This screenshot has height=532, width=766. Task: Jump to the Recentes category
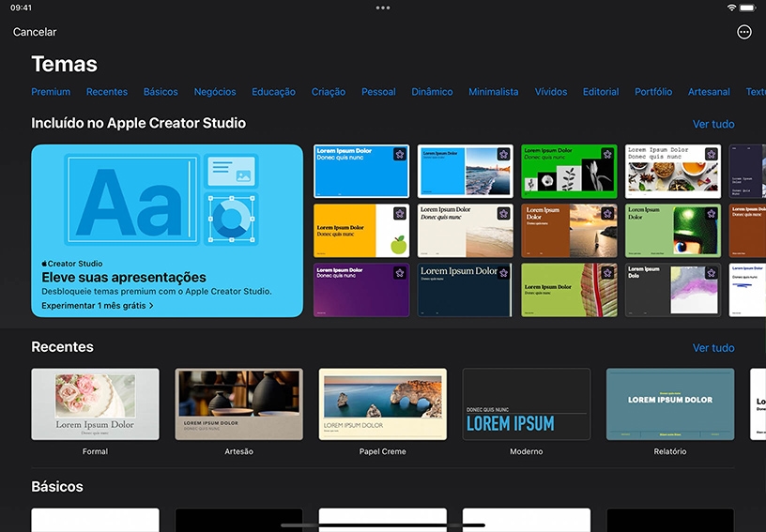[x=107, y=92]
